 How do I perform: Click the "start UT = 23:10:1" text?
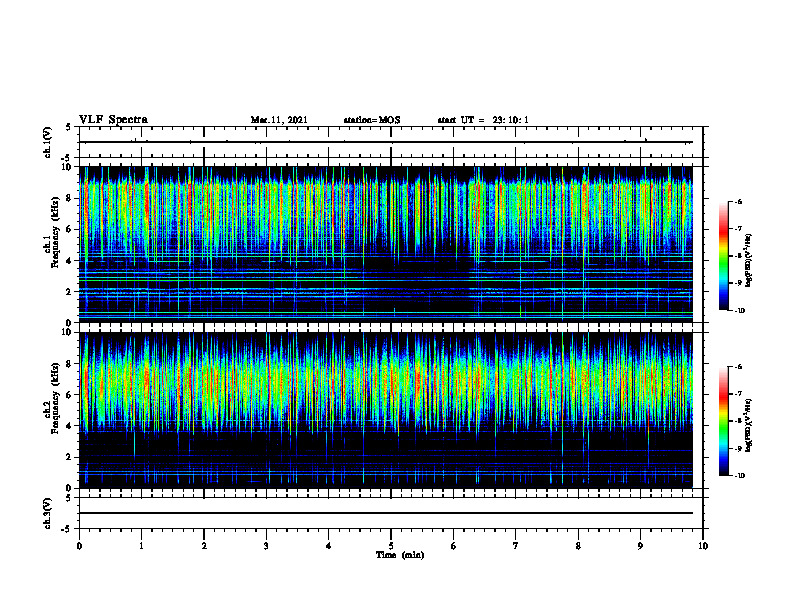[x=483, y=120]
